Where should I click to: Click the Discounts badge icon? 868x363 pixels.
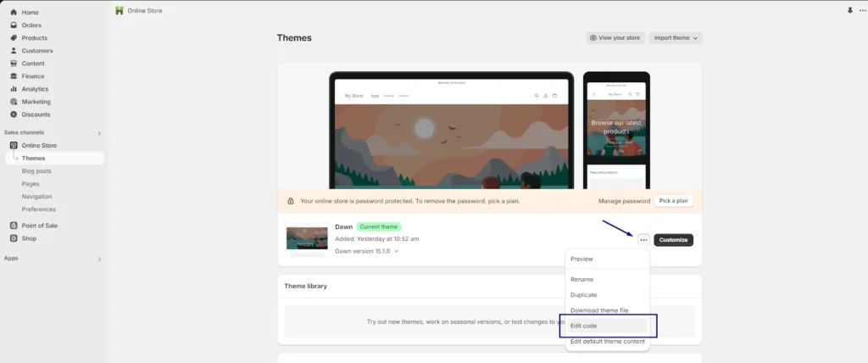pyautogui.click(x=14, y=114)
